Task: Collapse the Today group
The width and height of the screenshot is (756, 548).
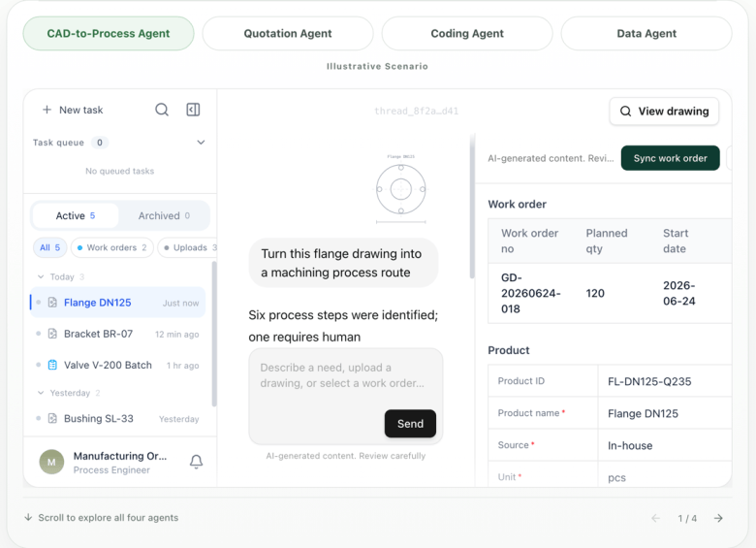Action: click(41, 276)
